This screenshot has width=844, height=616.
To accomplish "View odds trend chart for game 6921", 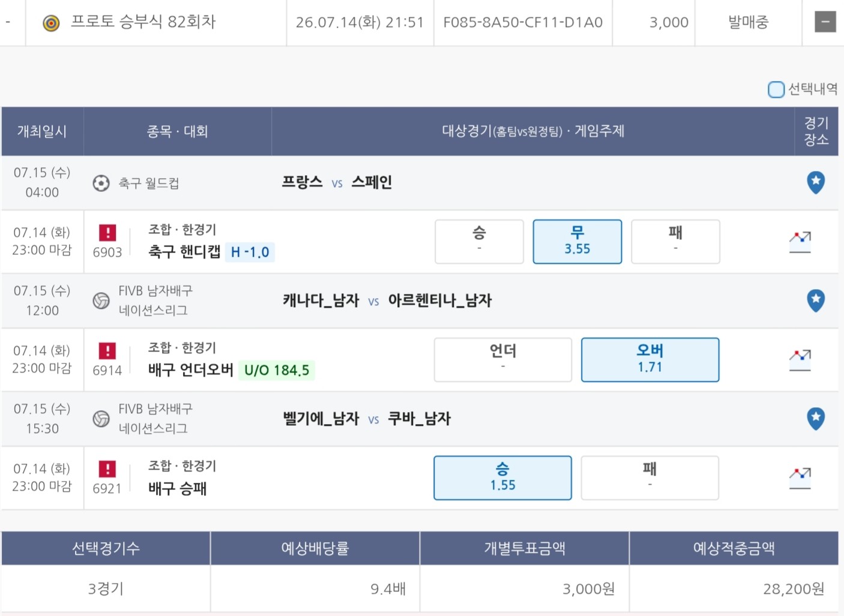I will tap(800, 478).
